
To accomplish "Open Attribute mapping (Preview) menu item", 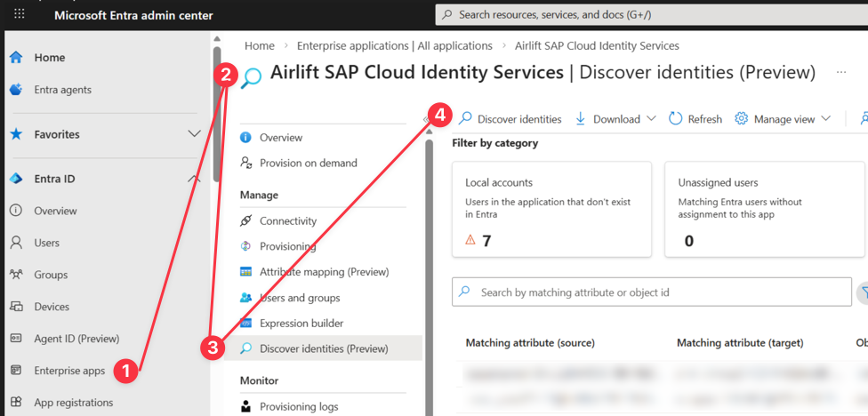I will click(x=324, y=272).
